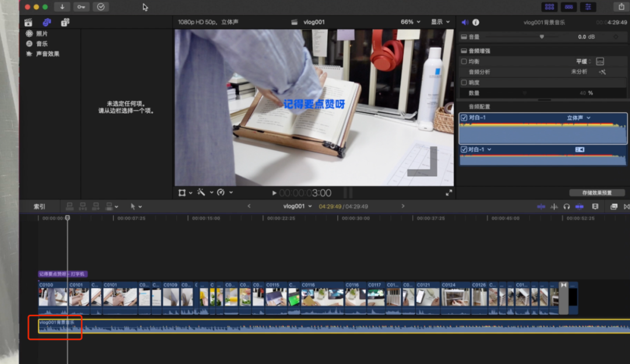
Task: Show the titles and generators sidebar
Action: click(x=65, y=23)
